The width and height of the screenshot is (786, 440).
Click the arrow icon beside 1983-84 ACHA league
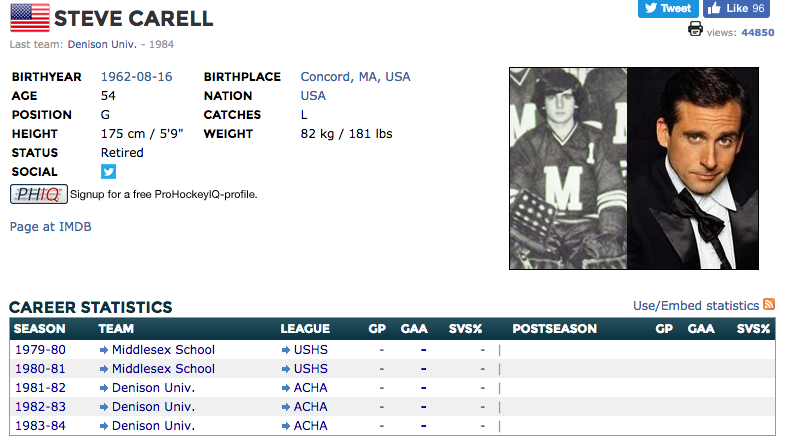(286, 426)
